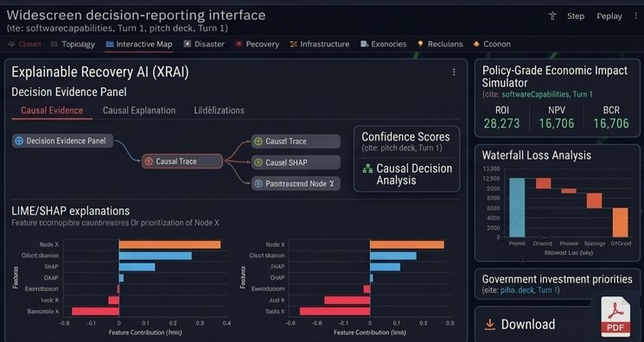The image size is (644, 342).
Task: Open the XRAI panel options menu
Action: click(454, 72)
